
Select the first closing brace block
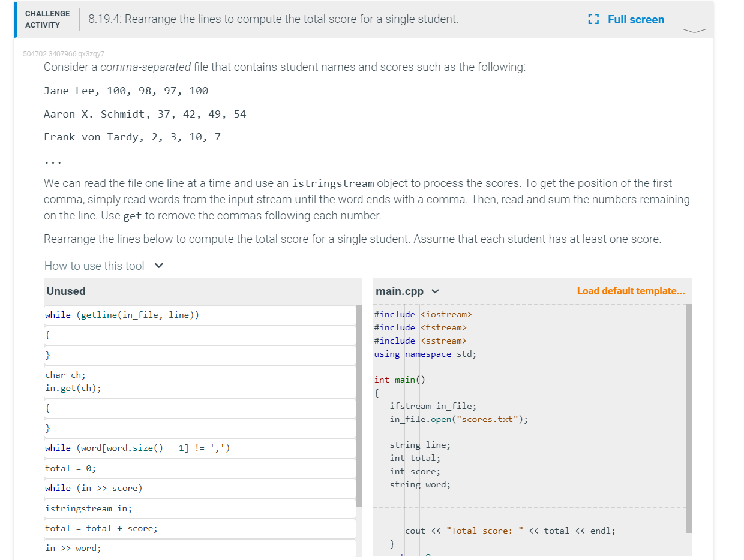click(200, 355)
